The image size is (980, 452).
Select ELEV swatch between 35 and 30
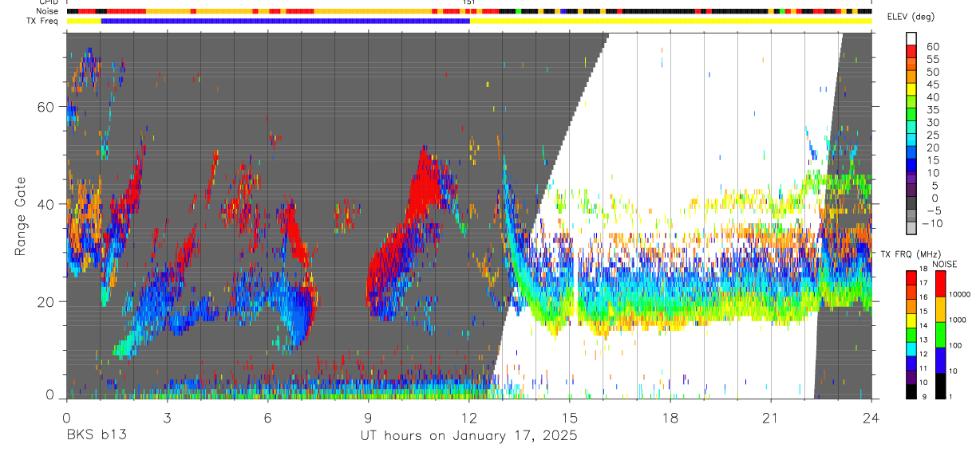click(x=911, y=116)
